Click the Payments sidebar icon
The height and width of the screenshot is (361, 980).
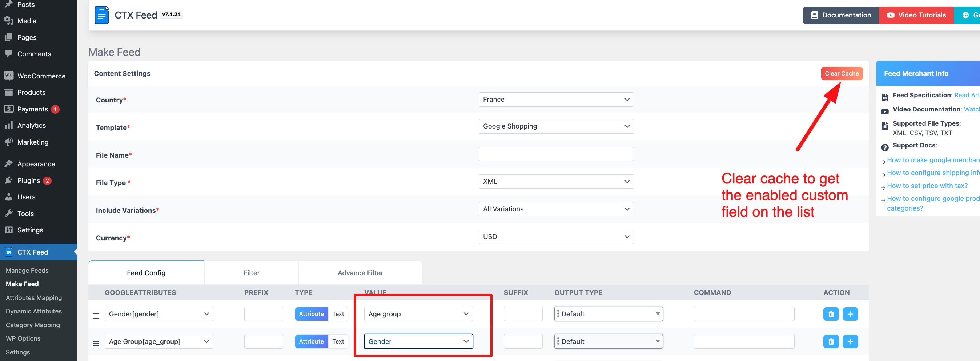pyautogui.click(x=9, y=109)
